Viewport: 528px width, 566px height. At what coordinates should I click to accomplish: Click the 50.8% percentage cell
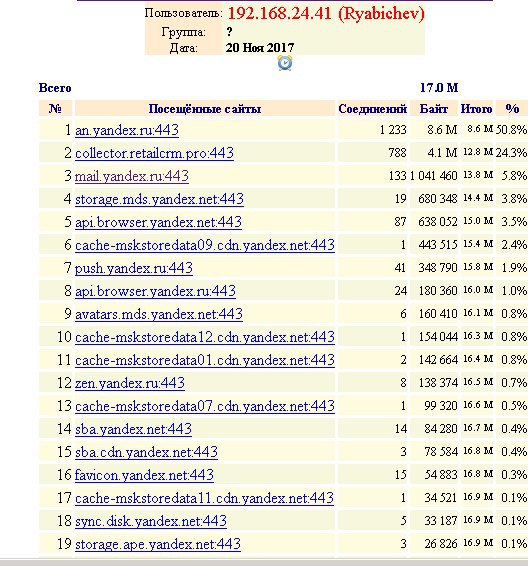pos(511,130)
